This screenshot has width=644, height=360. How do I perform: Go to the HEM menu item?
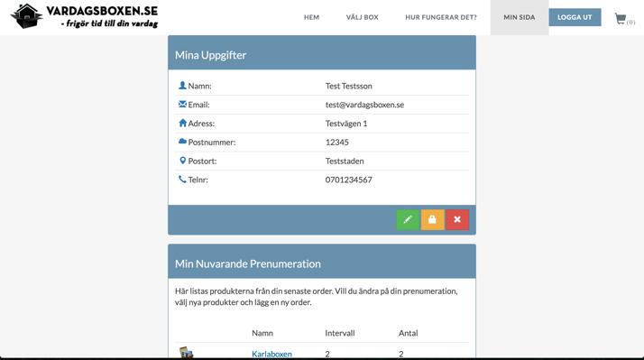tap(311, 17)
